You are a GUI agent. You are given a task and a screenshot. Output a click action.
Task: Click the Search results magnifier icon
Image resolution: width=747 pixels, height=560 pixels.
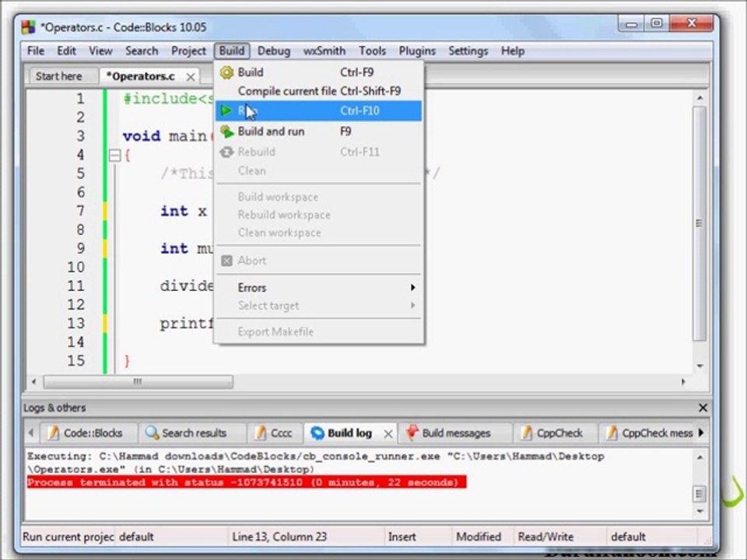pos(152,433)
